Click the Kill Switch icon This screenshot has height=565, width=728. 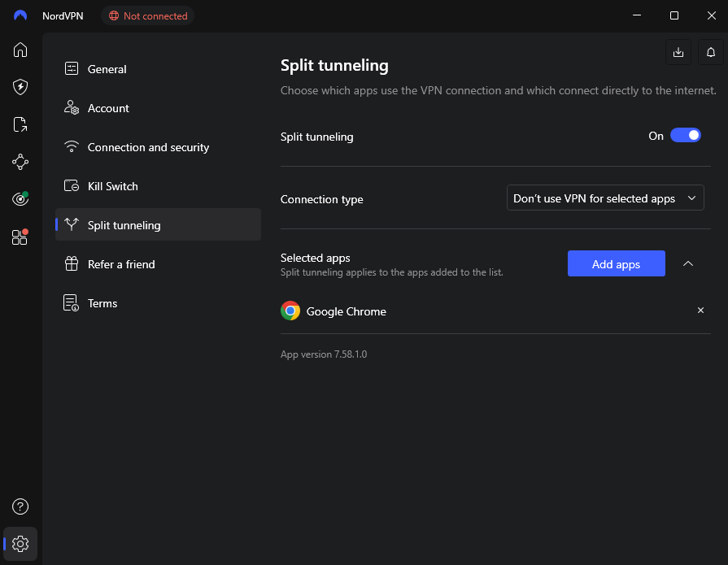pyautogui.click(x=71, y=185)
